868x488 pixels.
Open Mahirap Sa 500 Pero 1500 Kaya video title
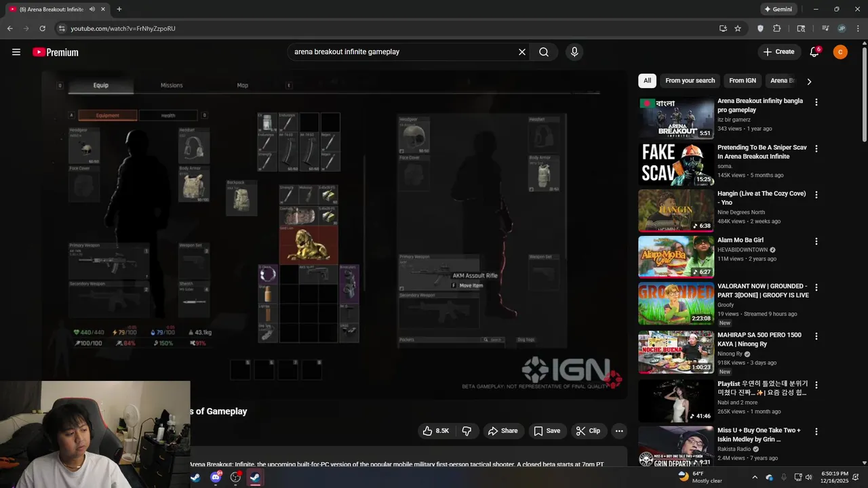(759, 340)
